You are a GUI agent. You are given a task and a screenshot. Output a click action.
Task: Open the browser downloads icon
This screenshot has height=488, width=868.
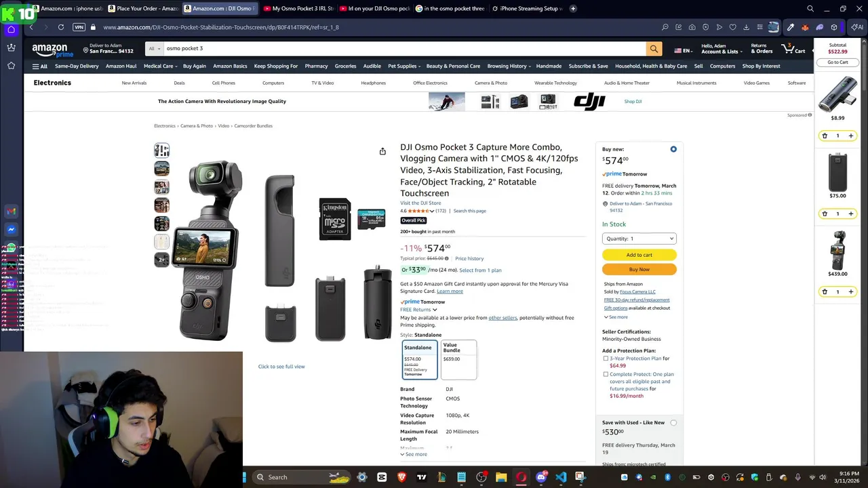746,27
